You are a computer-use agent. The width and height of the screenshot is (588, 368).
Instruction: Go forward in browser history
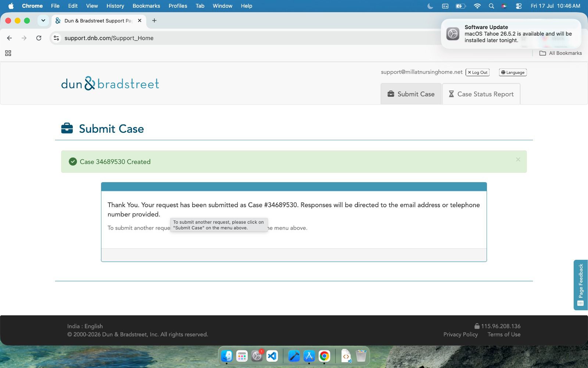[24, 38]
